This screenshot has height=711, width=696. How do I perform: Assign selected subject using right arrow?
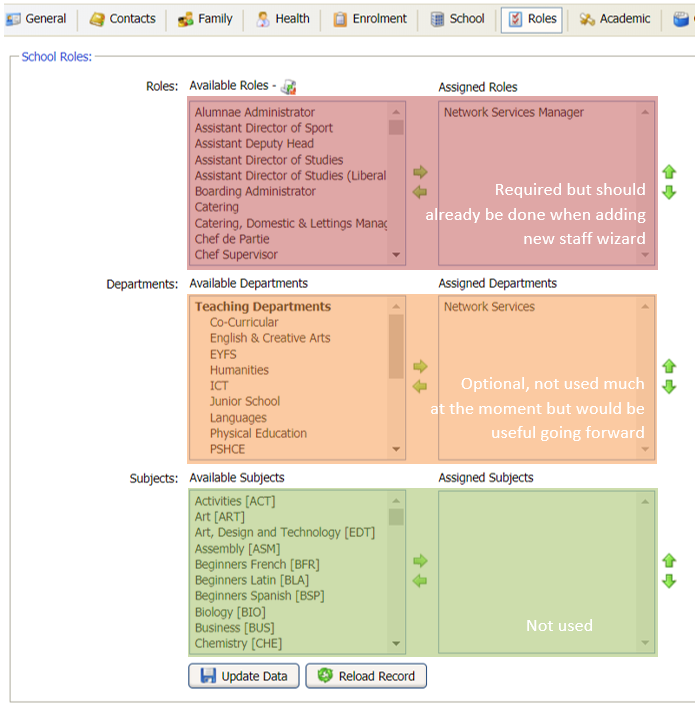(420, 561)
